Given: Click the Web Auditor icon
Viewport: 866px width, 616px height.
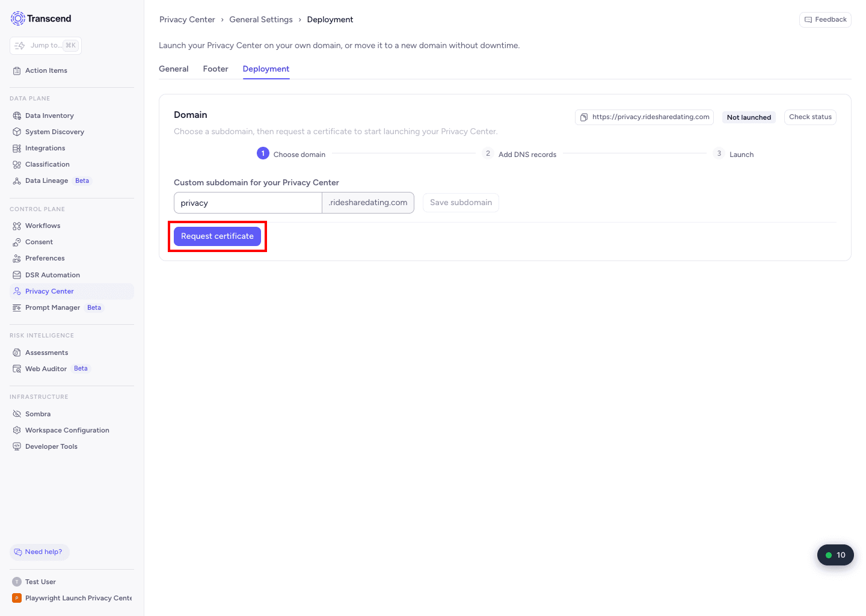Looking at the screenshot, I should tap(17, 369).
